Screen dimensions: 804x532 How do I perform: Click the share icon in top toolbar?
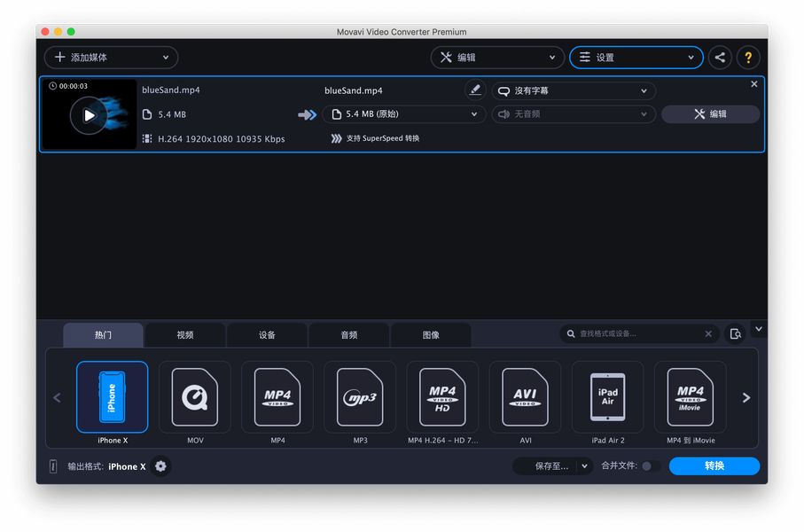(x=720, y=58)
